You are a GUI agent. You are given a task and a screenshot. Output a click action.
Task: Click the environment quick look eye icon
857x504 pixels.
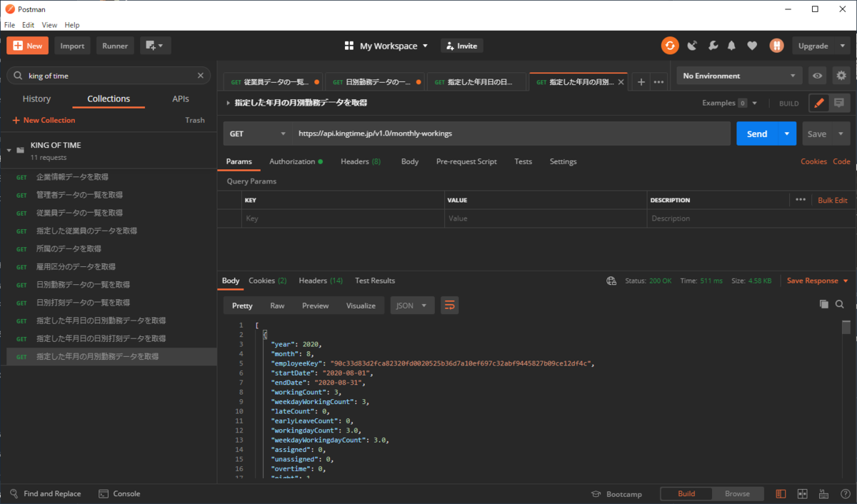tap(818, 76)
